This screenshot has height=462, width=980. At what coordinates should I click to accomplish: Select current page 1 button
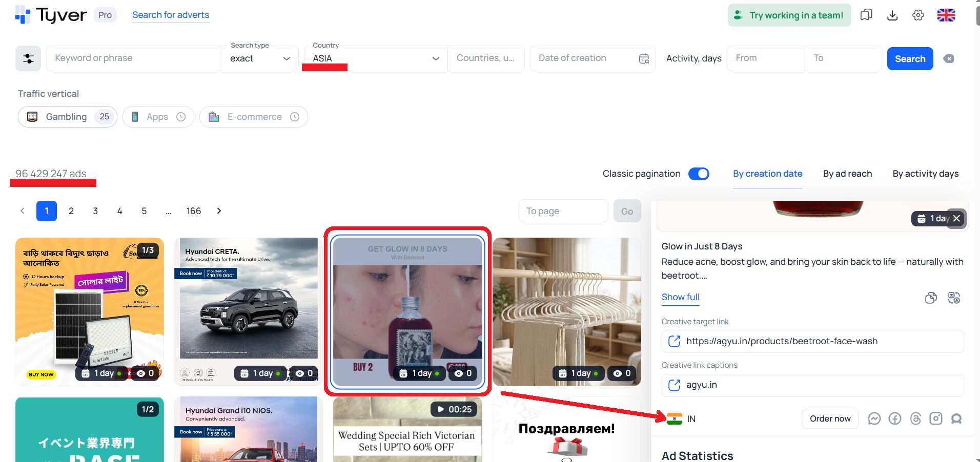47,211
